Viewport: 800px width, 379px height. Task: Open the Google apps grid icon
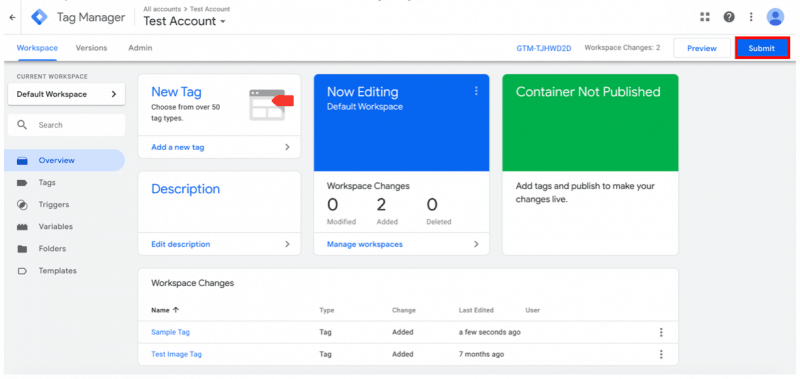pyautogui.click(x=705, y=17)
